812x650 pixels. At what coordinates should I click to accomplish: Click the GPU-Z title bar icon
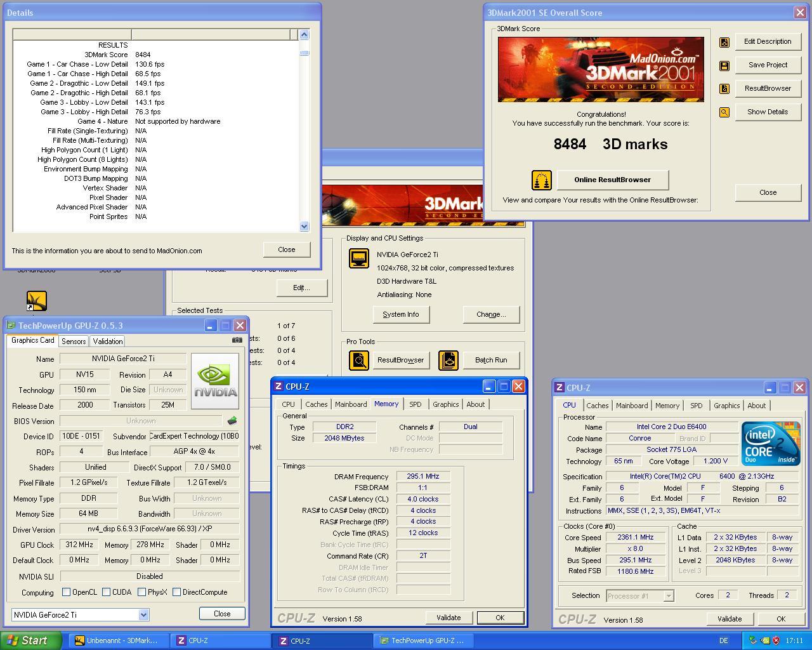click(x=11, y=326)
